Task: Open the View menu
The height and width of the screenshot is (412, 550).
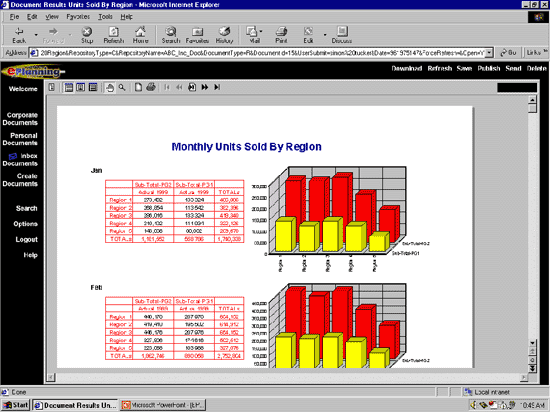Action: coord(52,16)
